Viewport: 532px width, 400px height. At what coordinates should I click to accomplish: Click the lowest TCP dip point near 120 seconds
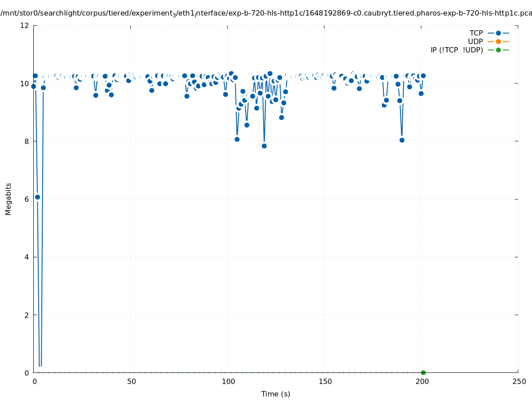coord(264,146)
